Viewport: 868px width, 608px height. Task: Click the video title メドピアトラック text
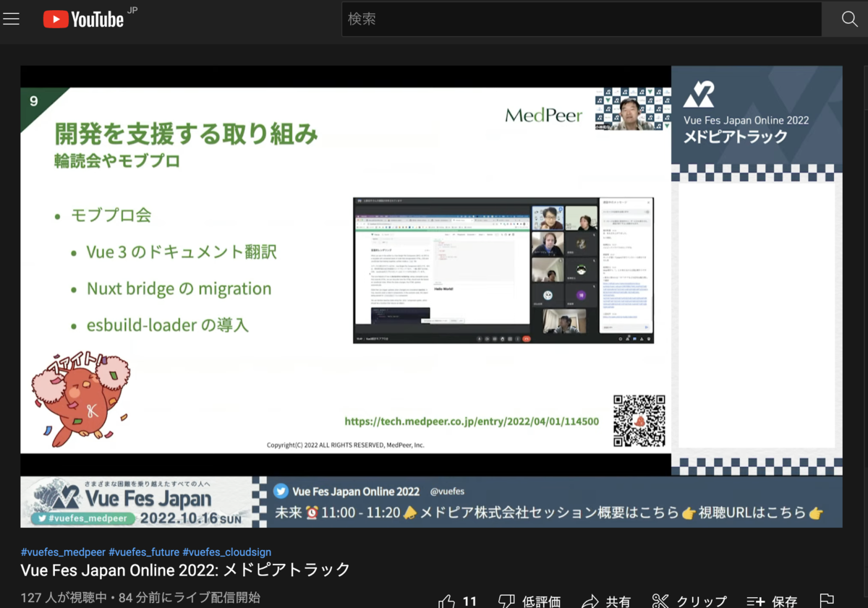(287, 570)
